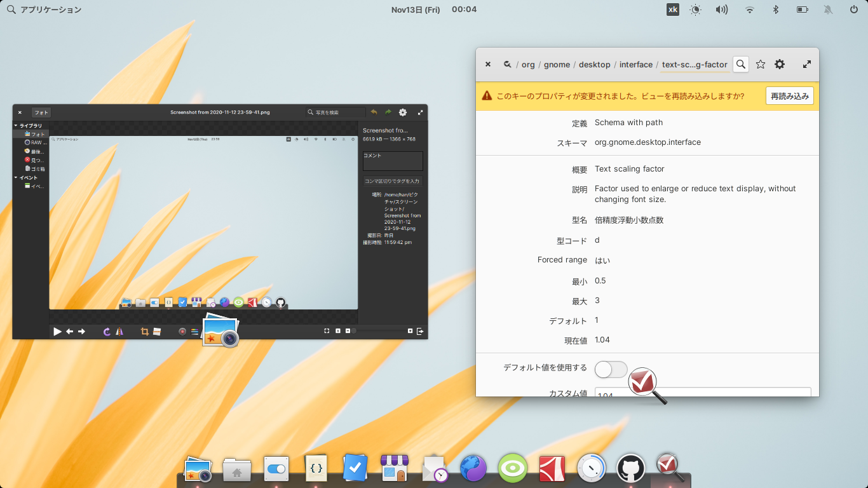Viewport: 868px width, 488px height.
Task: Click the reload button (再読み込み)
Action: 790,96
